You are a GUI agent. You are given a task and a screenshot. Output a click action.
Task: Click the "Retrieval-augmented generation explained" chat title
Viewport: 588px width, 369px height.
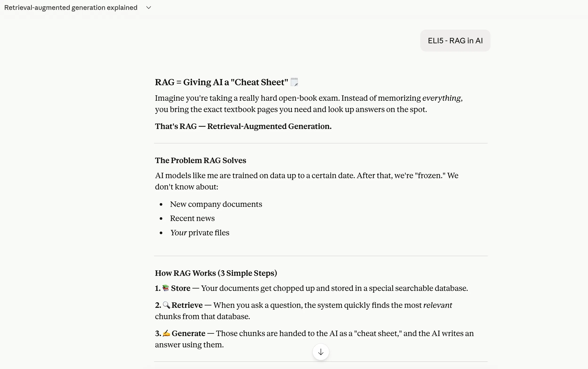point(71,8)
